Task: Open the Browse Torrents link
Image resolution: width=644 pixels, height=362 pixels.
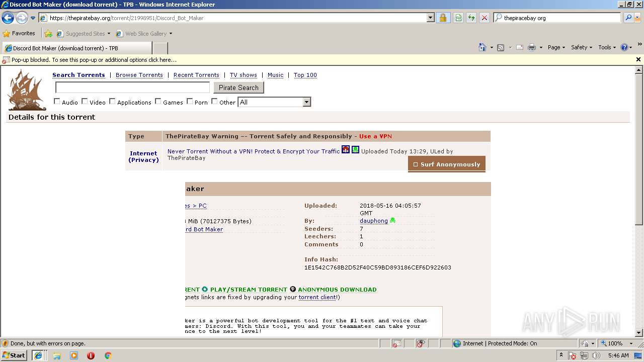Action: (x=139, y=75)
